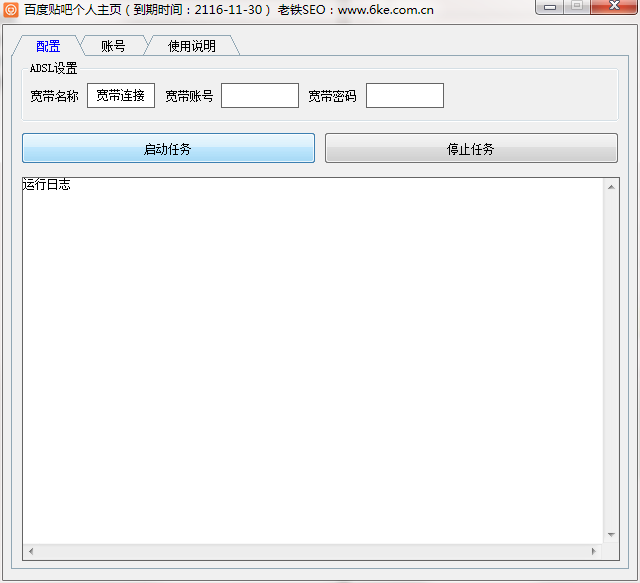Click the ADSL设置 group title
This screenshot has height=583, width=640.
(53, 68)
